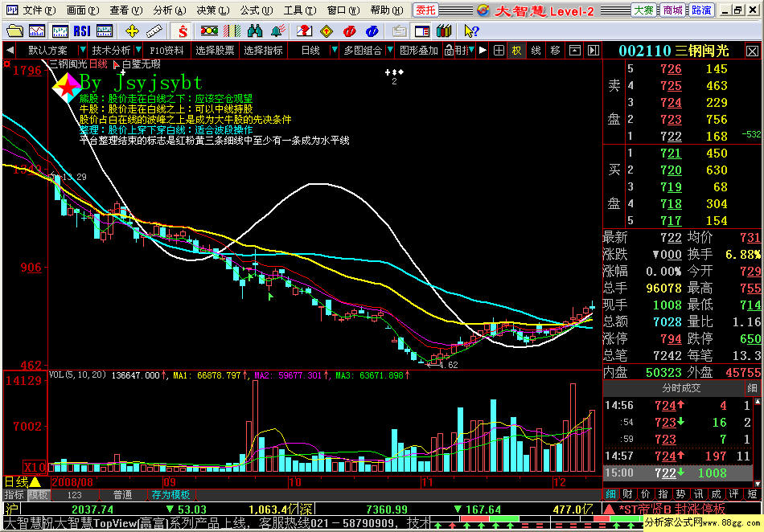The height and width of the screenshot is (532, 764).
Task: Toggle the side info panel layout icon
Action: tap(422, 31)
